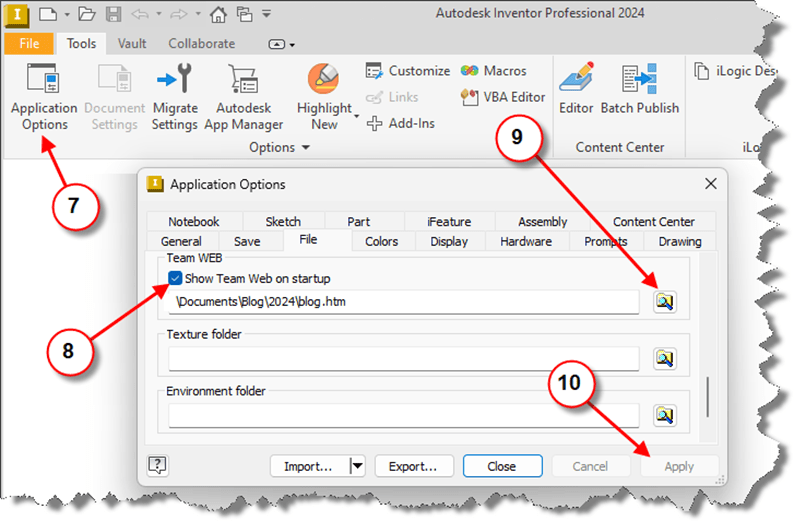Open the dialog help question-mark icon
This screenshot has width=794, height=521.
point(157,465)
